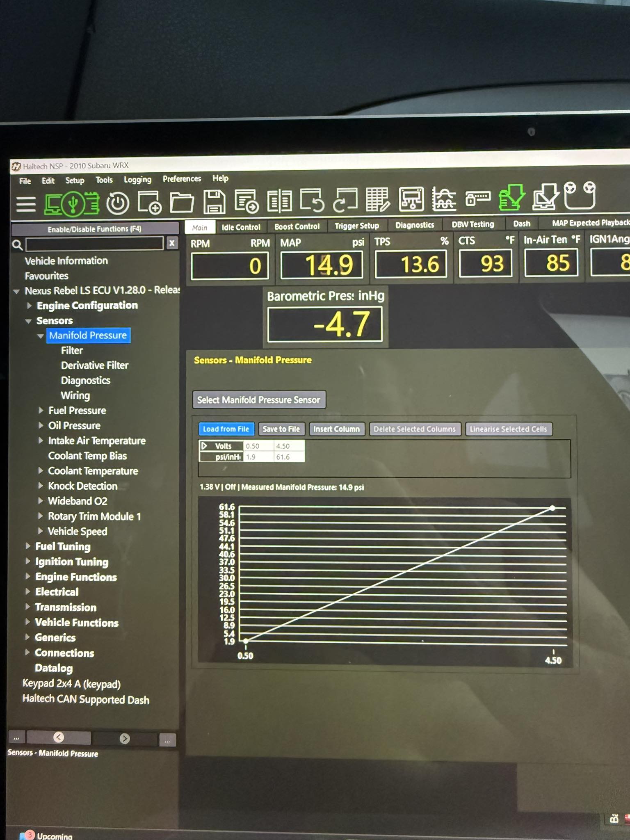Click the Save to File button
The width and height of the screenshot is (630, 840).
coord(281,429)
